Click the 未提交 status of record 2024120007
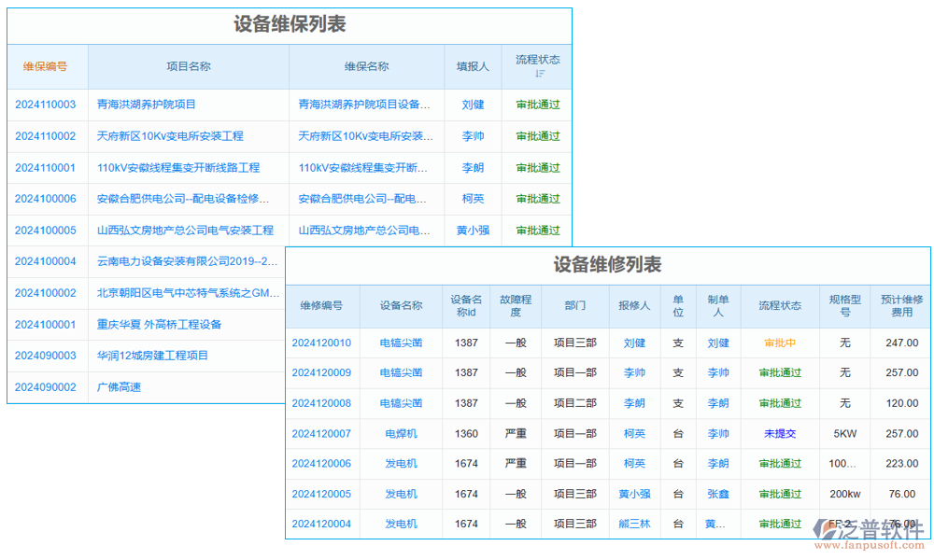The height and width of the screenshot is (560, 934). [x=781, y=433]
